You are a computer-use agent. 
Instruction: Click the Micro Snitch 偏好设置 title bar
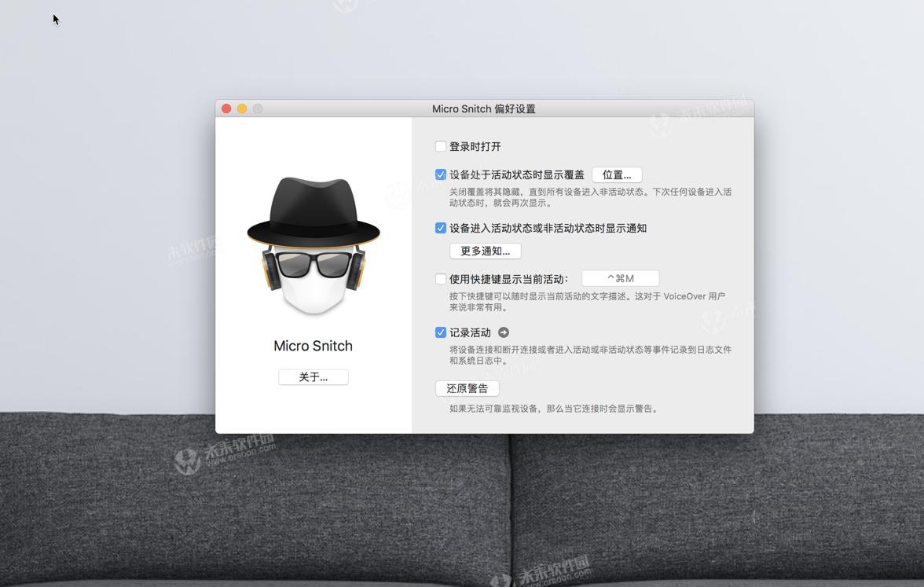click(484, 108)
